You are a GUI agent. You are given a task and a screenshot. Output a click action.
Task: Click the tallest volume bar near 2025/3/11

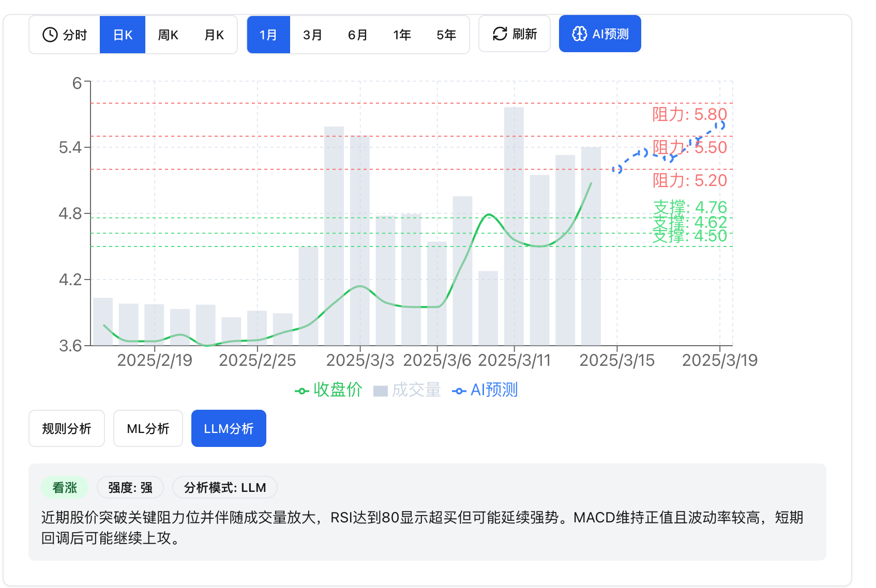coord(514,227)
